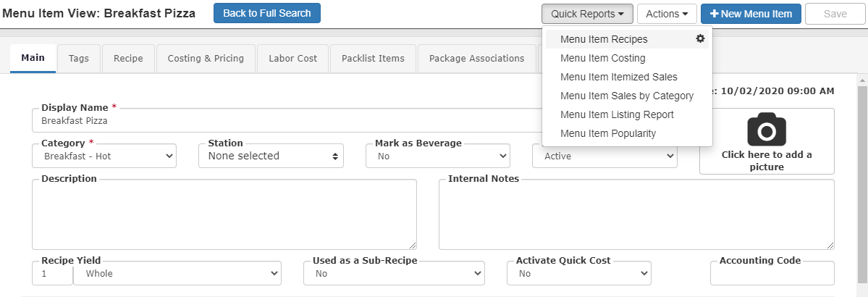Open the Recipe Yield unit dropdown showing Whole
The image size is (868, 297).
pyautogui.click(x=177, y=274)
